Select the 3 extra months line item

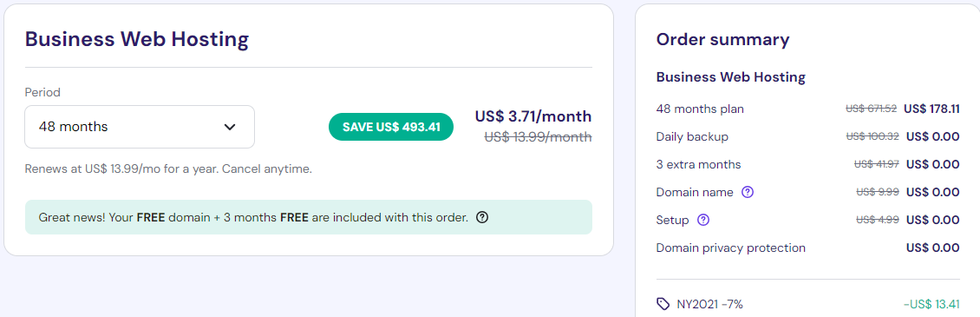[x=807, y=165]
